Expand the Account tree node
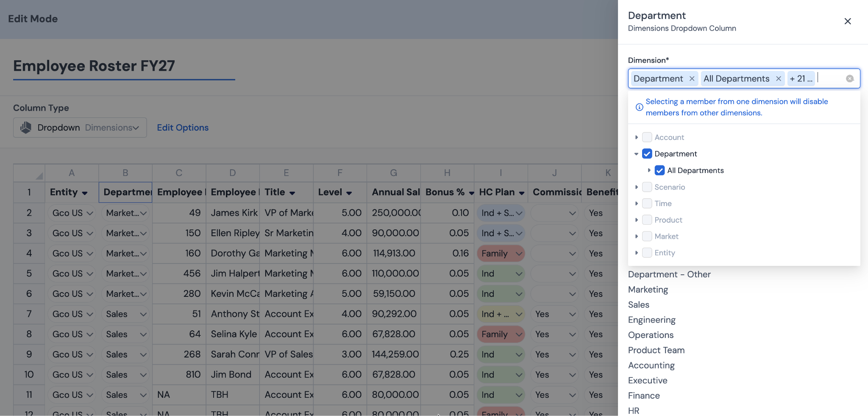This screenshot has width=868, height=416. tap(637, 137)
